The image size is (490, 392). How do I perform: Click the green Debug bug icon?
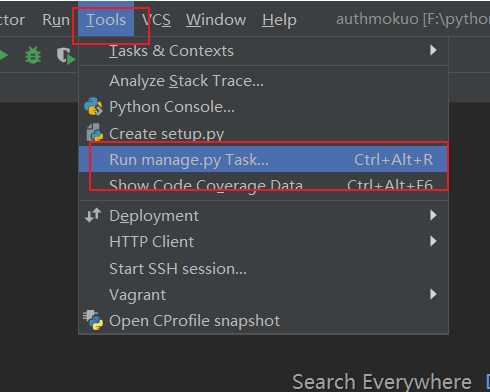pyautogui.click(x=33, y=55)
